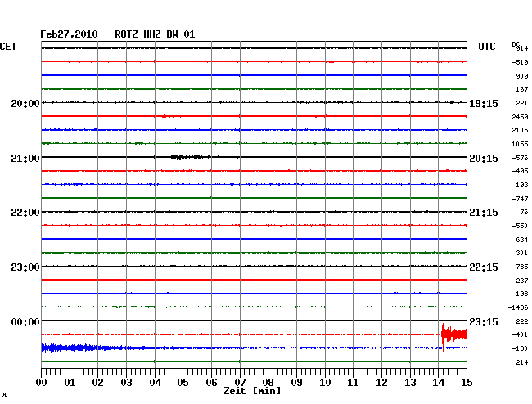Click the DC offset value 193

point(522,185)
